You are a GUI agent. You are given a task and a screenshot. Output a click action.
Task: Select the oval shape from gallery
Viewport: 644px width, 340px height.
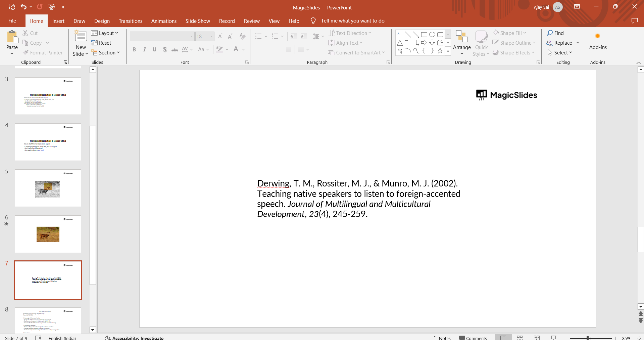(432, 35)
